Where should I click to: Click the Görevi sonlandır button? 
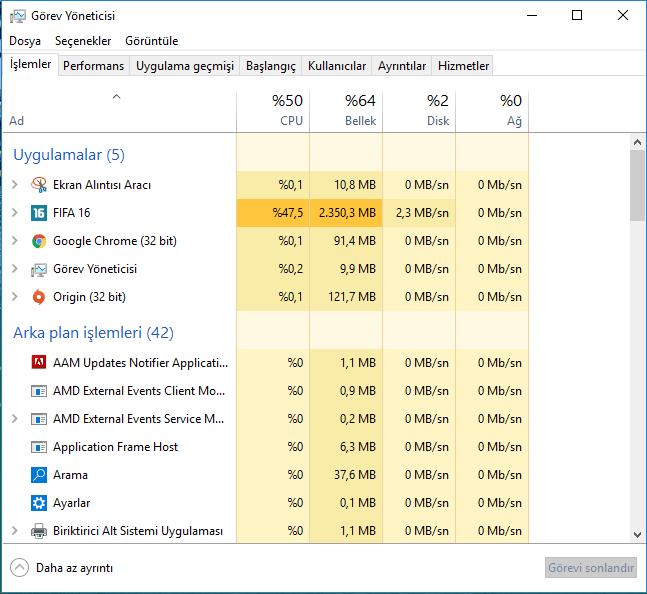pyautogui.click(x=591, y=568)
